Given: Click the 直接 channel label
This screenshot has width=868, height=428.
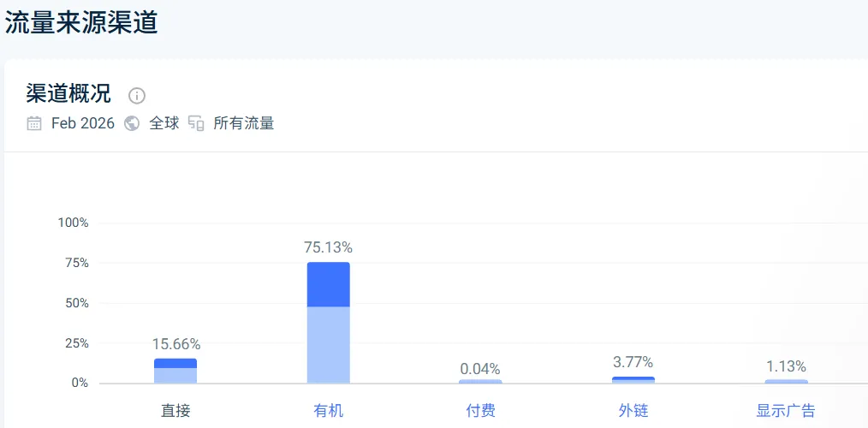Looking at the screenshot, I should pyautogui.click(x=175, y=411).
